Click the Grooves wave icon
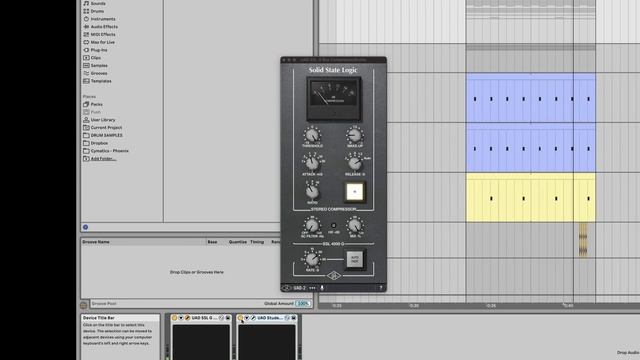The width and height of the screenshot is (640, 360). tap(86, 73)
